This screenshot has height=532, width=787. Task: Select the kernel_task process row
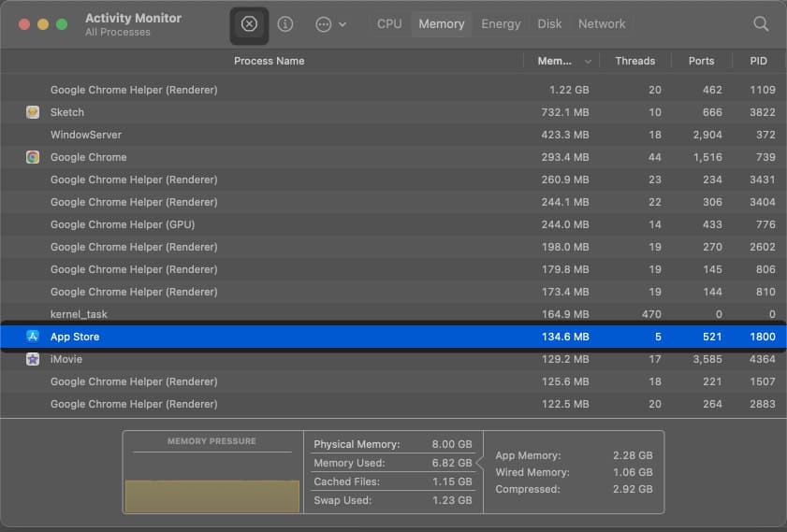point(393,314)
